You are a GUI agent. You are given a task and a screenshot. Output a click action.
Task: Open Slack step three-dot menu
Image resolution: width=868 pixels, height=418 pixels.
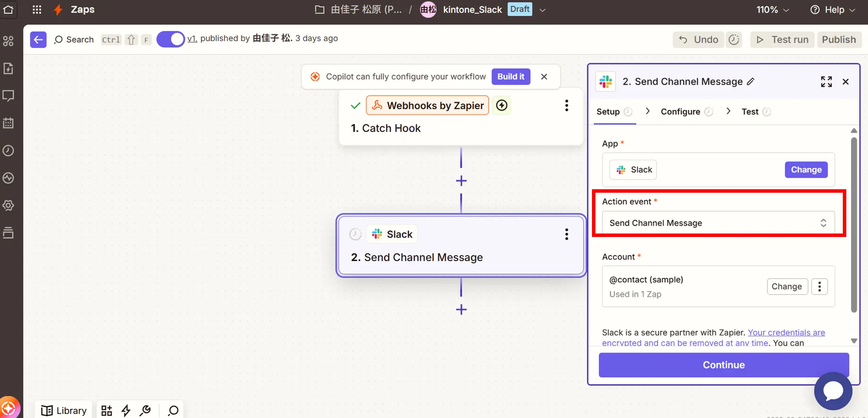click(566, 234)
